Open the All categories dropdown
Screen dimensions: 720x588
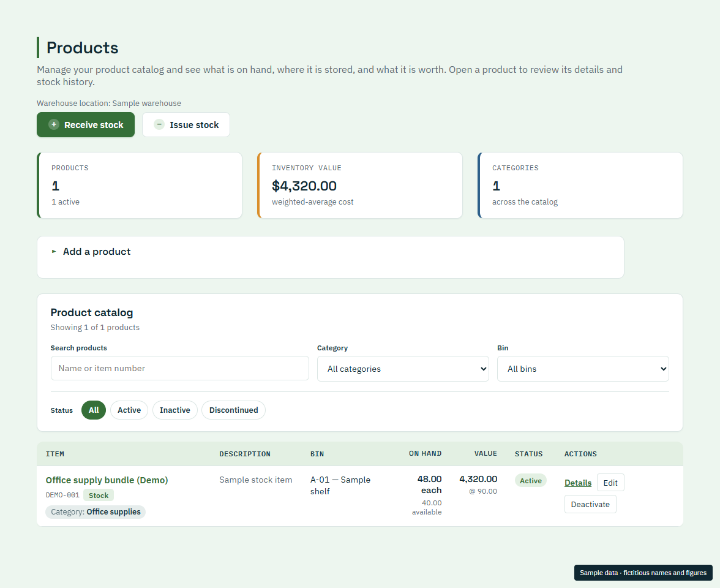(403, 369)
